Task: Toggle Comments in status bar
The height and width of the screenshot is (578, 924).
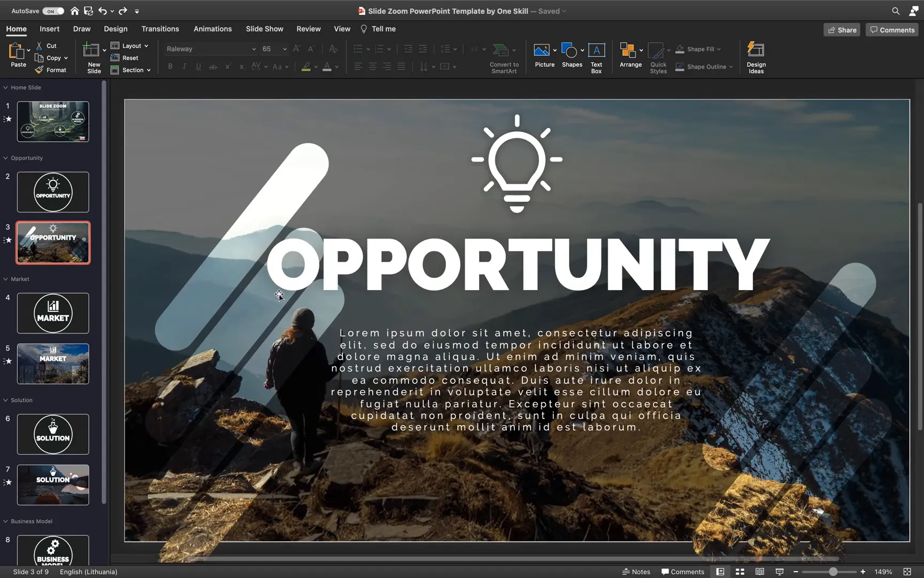Action: pyautogui.click(x=683, y=572)
